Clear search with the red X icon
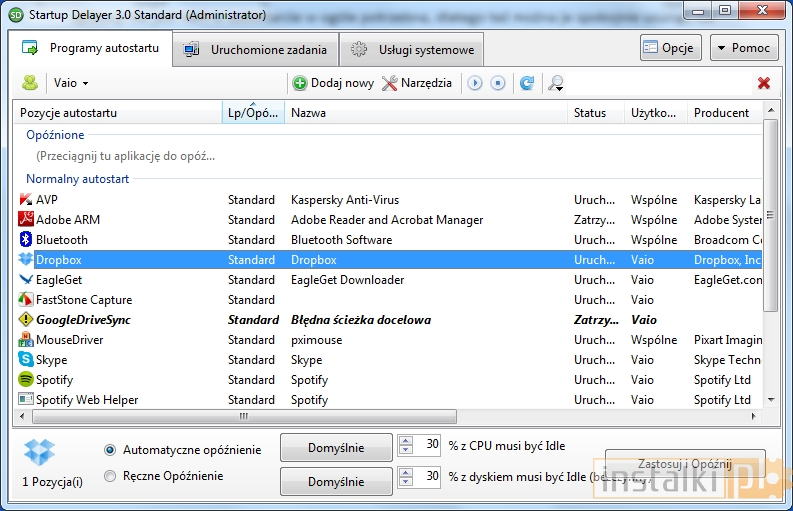The width and height of the screenshot is (793, 511). (764, 83)
